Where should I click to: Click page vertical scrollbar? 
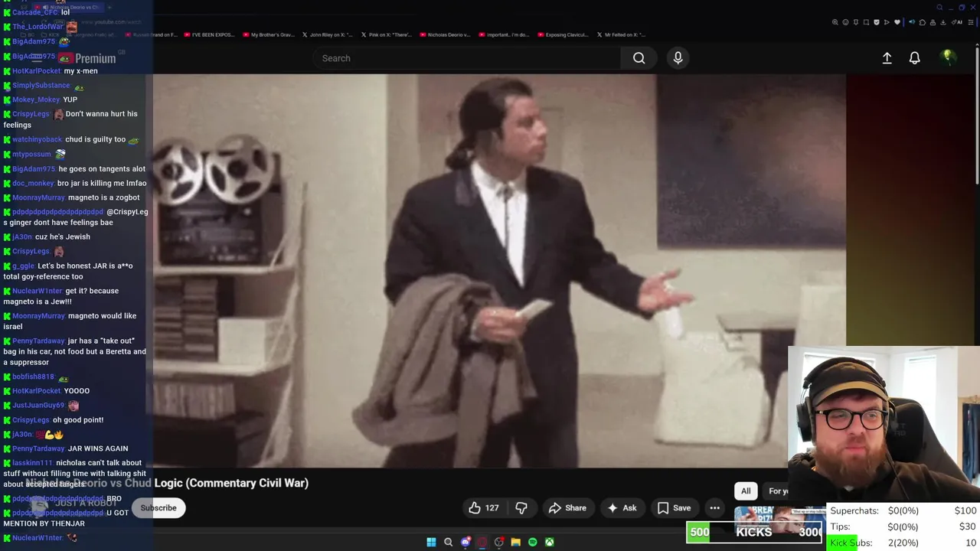976,115
